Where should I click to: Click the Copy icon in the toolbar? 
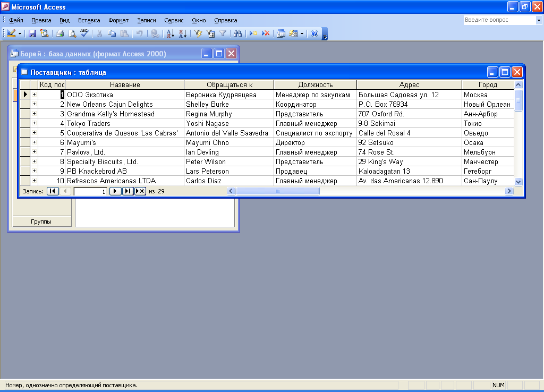[112, 33]
